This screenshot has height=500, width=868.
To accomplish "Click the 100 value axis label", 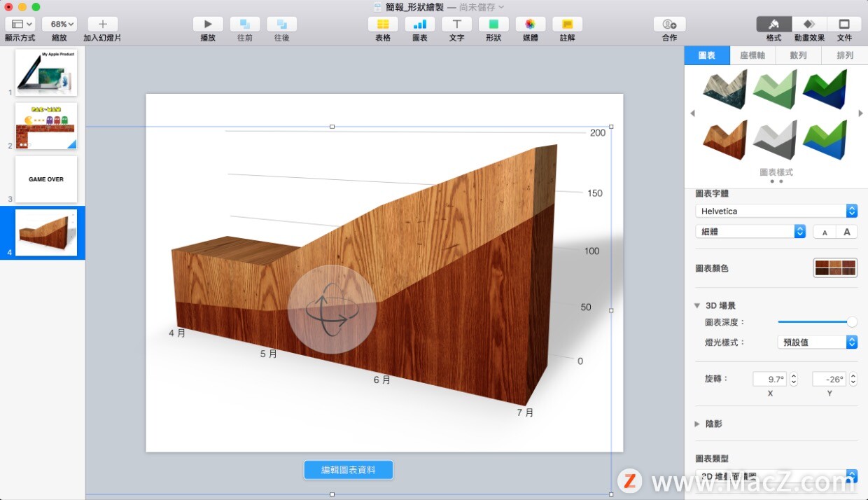I will 592,251.
